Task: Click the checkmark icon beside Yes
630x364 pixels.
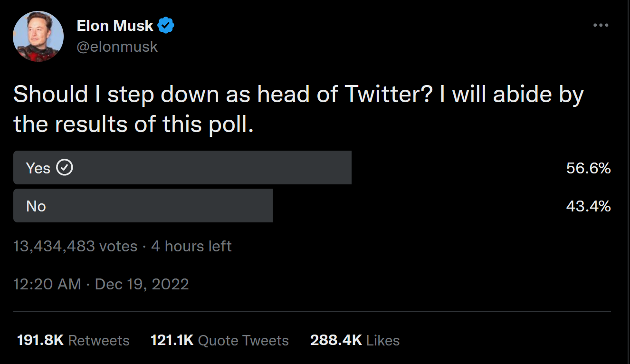Action: pyautogui.click(x=65, y=168)
